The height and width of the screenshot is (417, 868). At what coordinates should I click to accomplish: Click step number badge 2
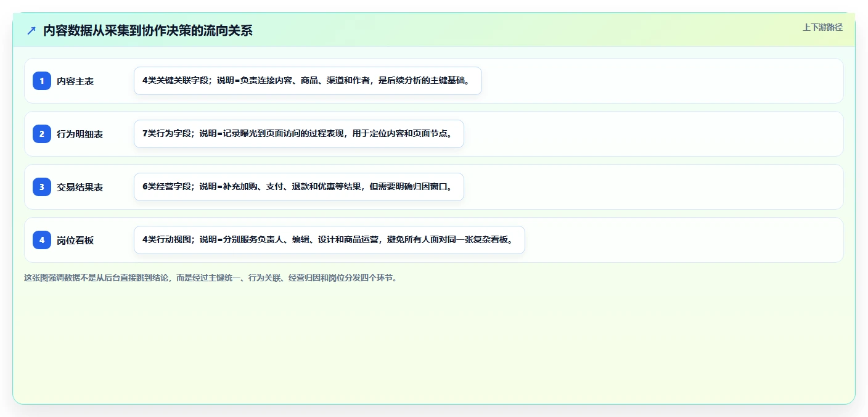point(42,134)
